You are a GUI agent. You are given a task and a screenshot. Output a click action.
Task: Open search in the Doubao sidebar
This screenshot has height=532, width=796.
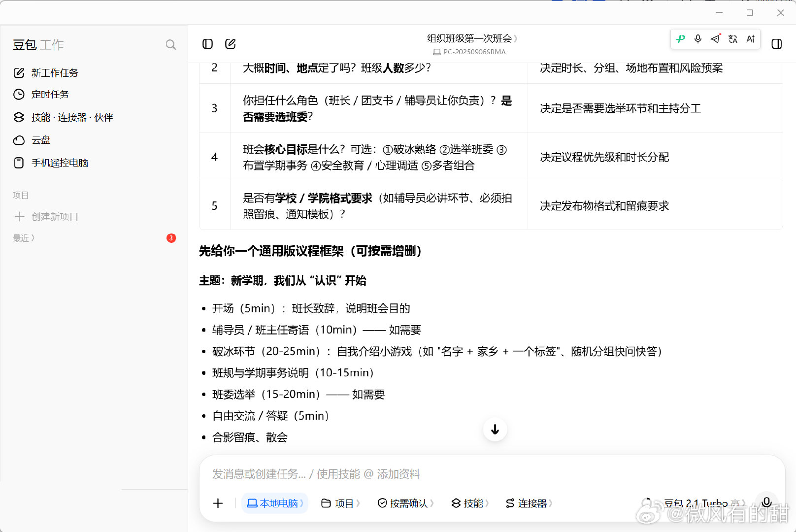coord(170,45)
